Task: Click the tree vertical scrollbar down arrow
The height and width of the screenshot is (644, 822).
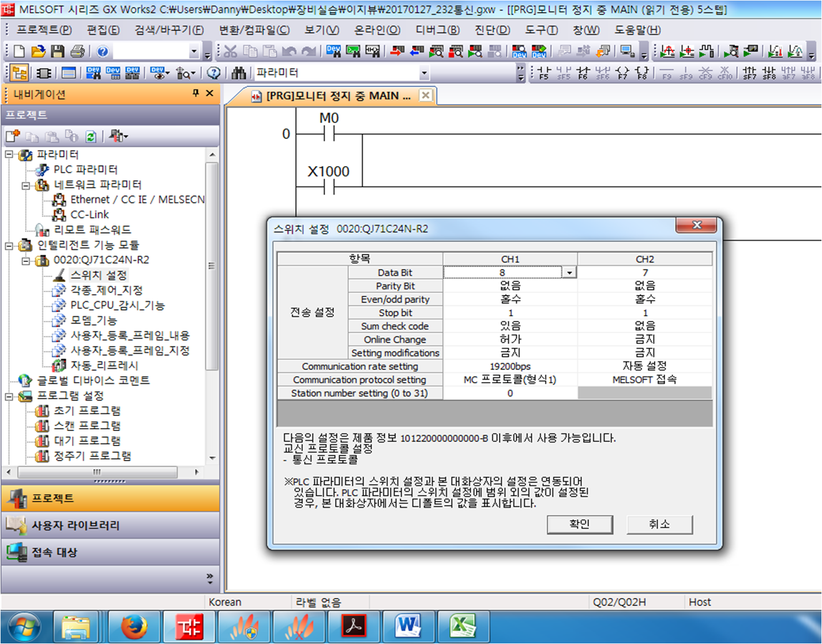Action: 212,458
